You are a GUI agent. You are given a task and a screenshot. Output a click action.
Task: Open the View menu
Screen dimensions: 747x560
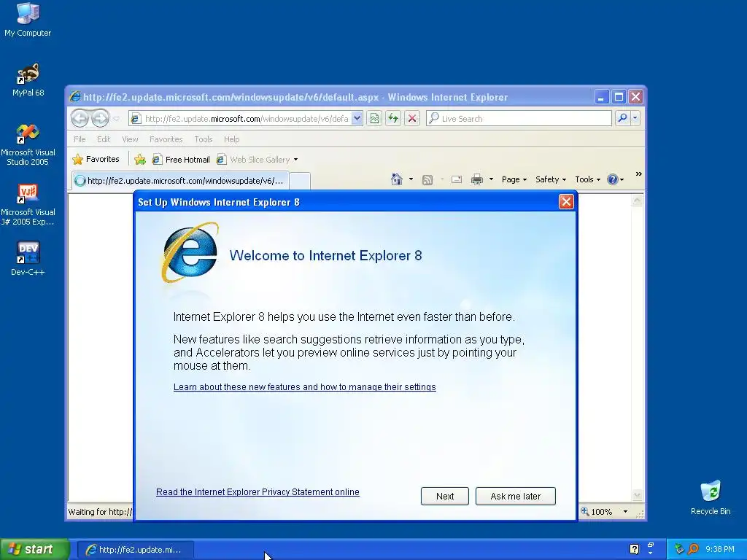130,139
